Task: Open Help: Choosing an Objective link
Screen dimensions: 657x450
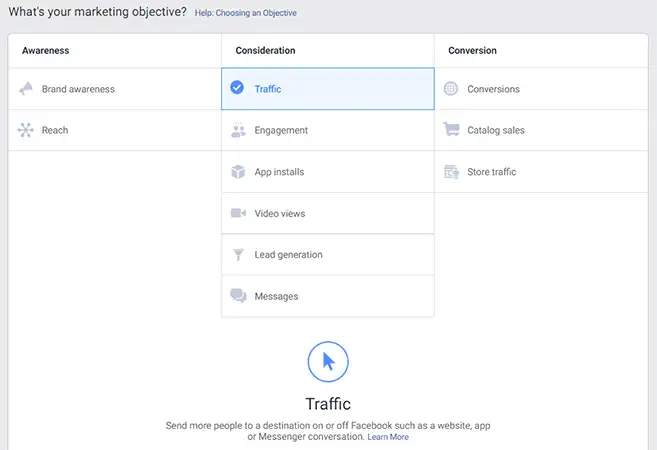Action: [x=245, y=13]
